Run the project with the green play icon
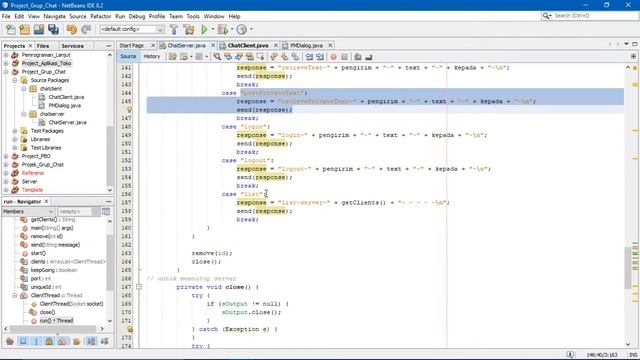 tap(204, 29)
